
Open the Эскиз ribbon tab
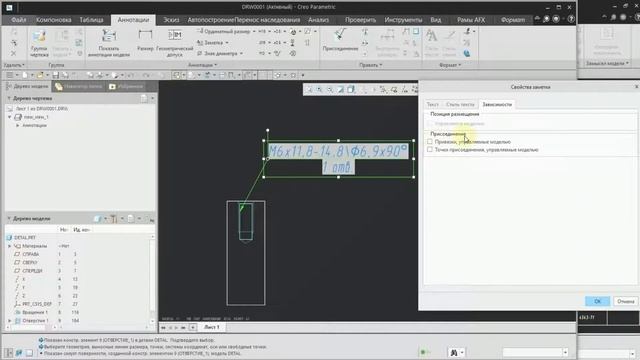171,20
